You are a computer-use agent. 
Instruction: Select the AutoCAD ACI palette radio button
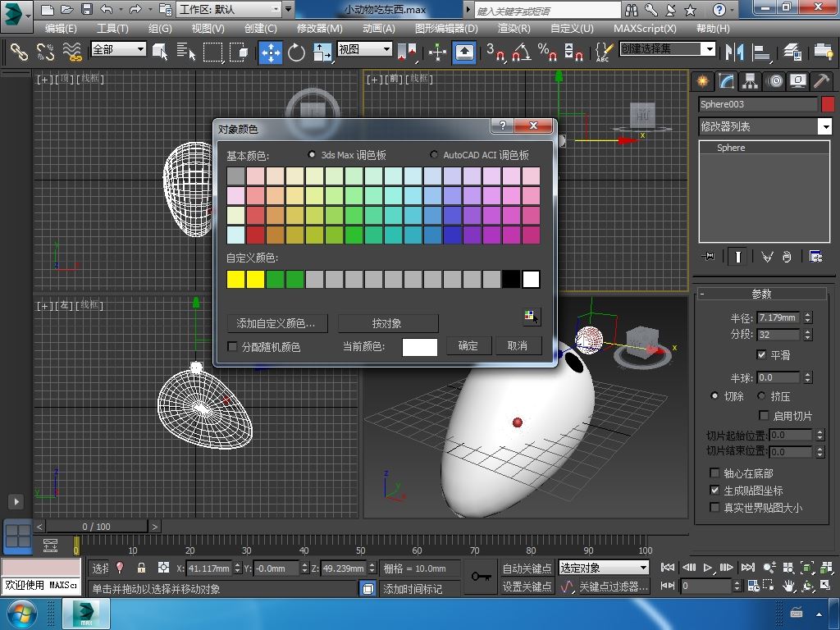coord(434,154)
